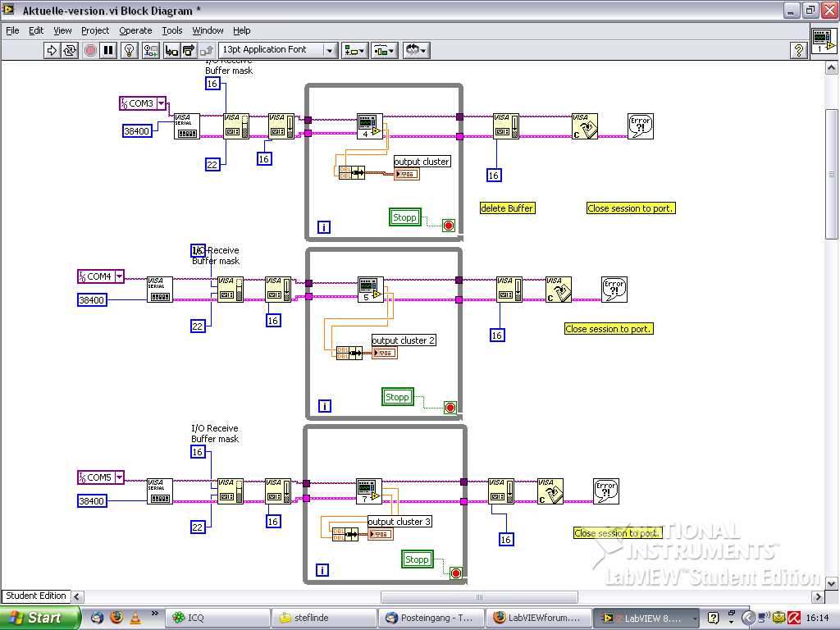Click the Abort Execution stop button
The width and height of the screenshot is (840, 630).
[90, 50]
